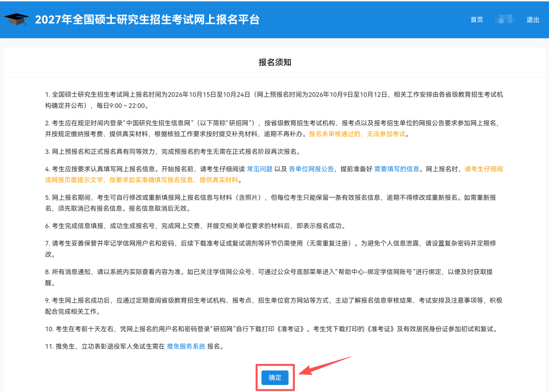Confirm the notice with 确定 button
549x392 pixels.
pos(275,377)
